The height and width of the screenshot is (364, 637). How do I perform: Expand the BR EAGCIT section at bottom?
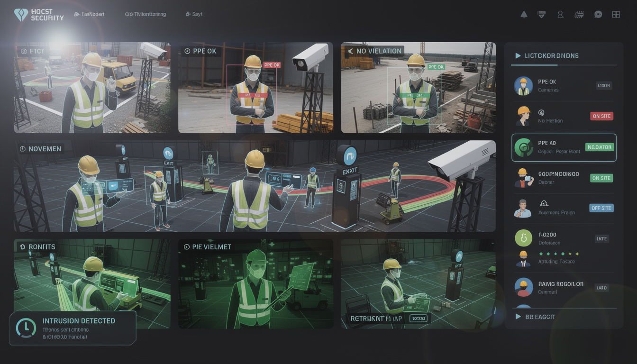[x=536, y=317]
